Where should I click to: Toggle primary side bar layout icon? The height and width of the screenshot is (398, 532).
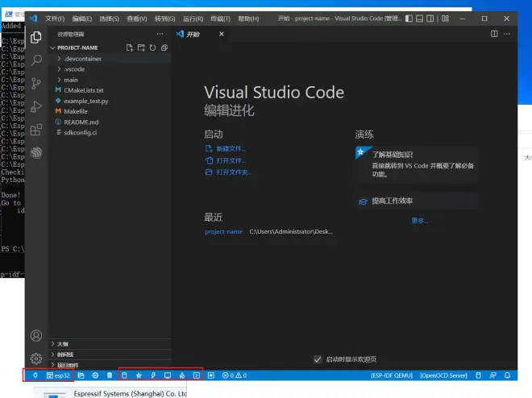(409, 19)
